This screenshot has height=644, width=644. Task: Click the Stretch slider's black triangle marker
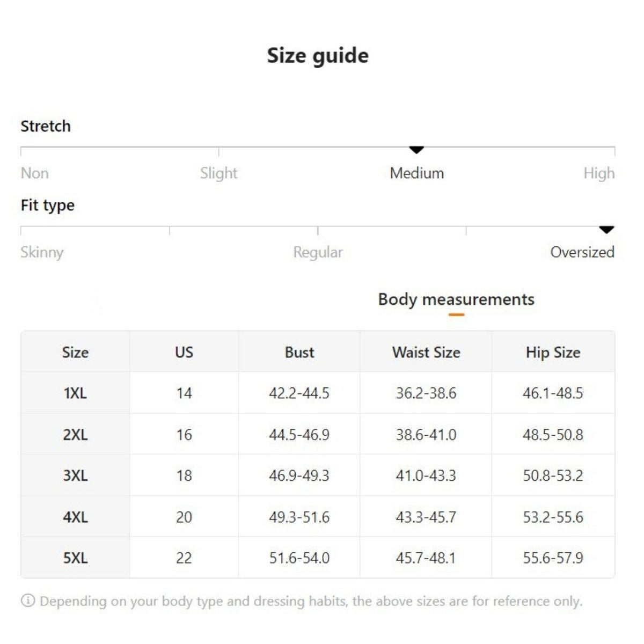tap(416, 150)
